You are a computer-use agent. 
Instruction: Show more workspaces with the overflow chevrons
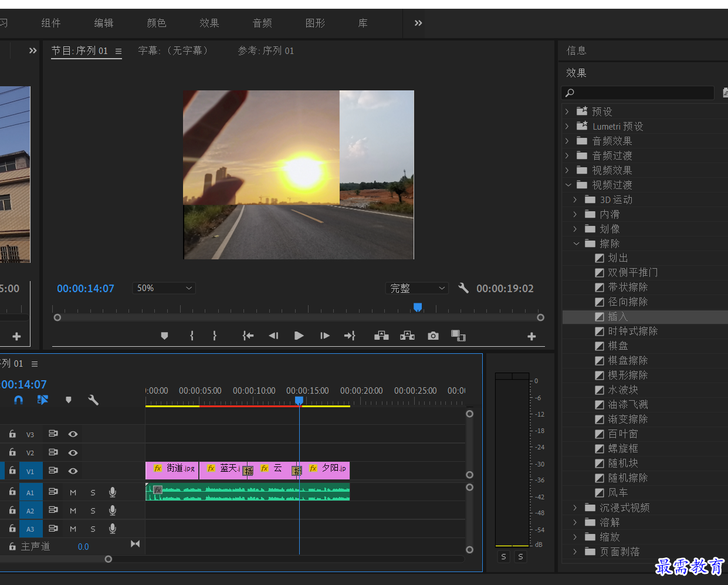(x=418, y=23)
